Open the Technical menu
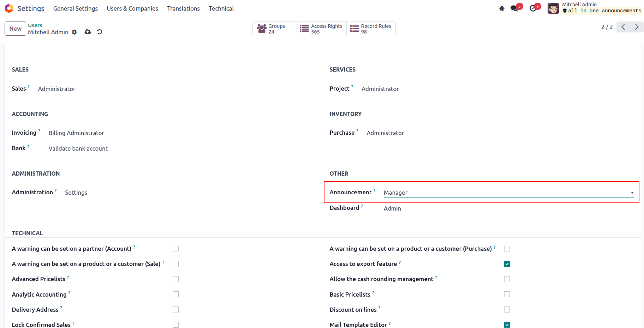The height and width of the screenshot is (328, 644). [x=221, y=8]
